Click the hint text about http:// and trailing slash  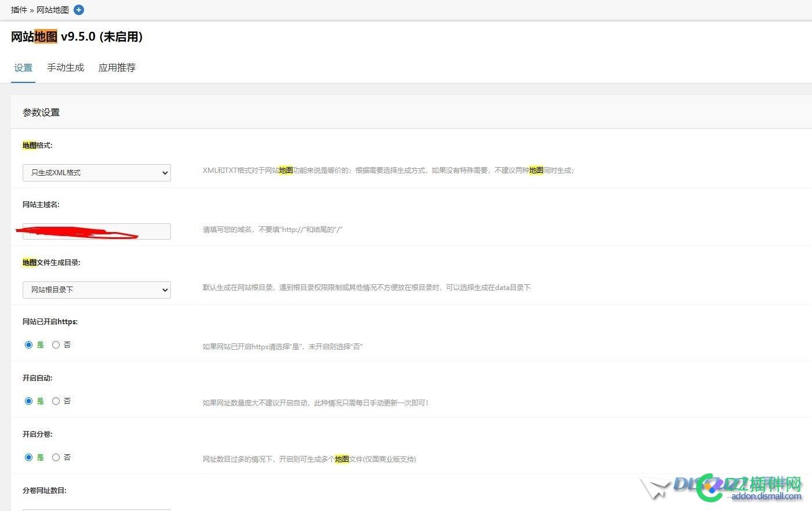pos(272,230)
